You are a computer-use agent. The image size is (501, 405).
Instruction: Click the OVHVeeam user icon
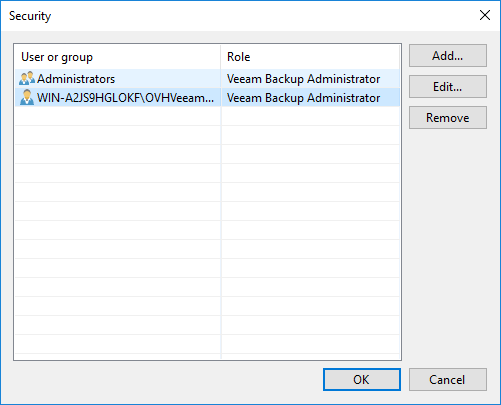(x=27, y=97)
